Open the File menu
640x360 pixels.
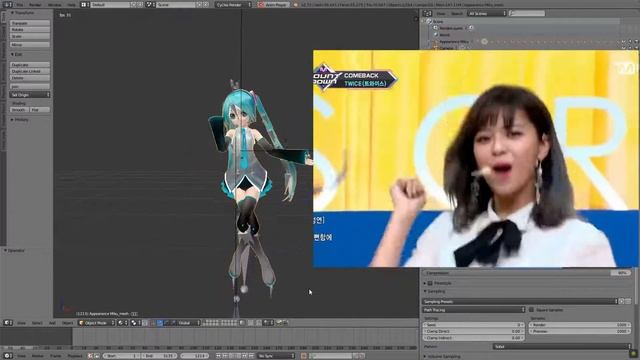(20, 4)
